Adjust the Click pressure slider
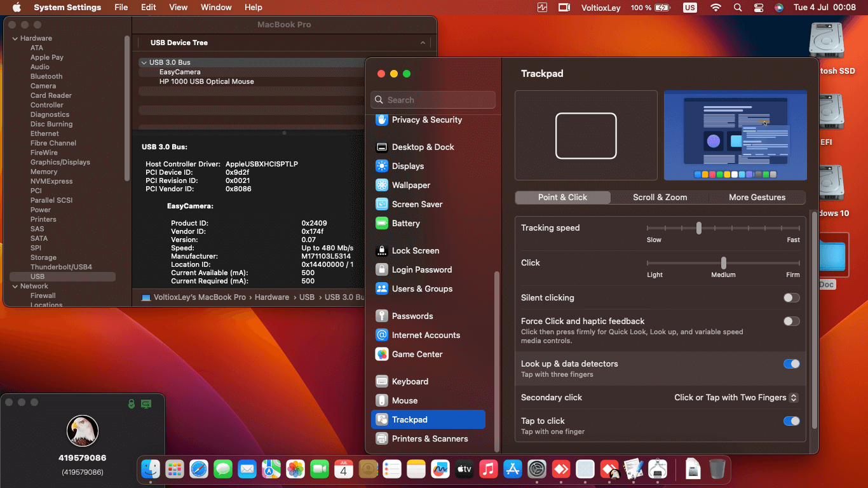868x488 pixels. (x=723, y=262)
